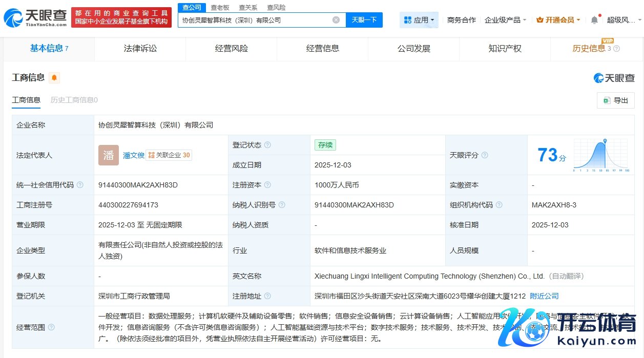
Task: Click the 附近公司 nearby companies link
Action: coord(544,296)
